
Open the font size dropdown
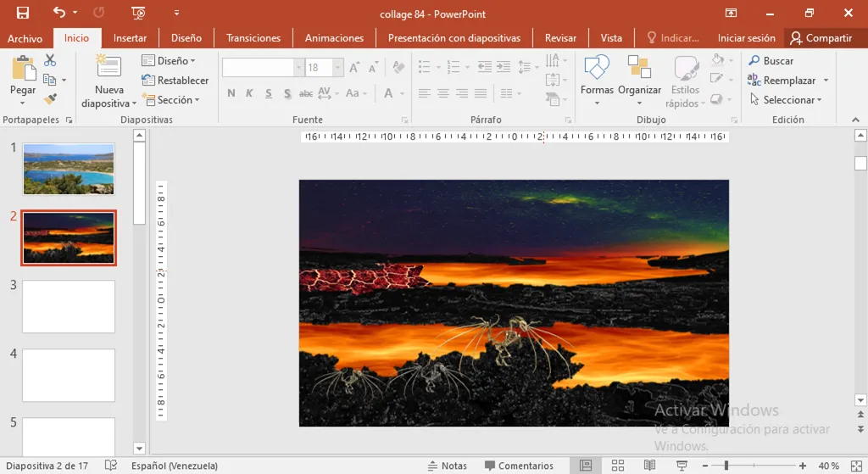pyautogui.click(x=338, y=68)
